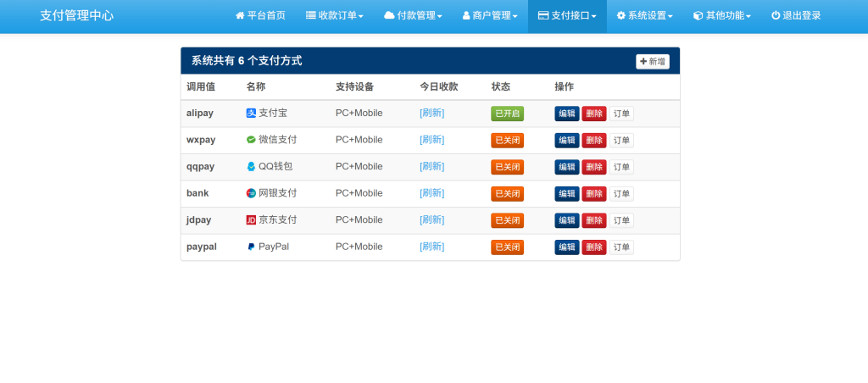The width and height of the screenshot is (868, 383).
Task: Expand the 系统设置 dropdown caret
Action: pyautogui.click(x=670, y=17)
